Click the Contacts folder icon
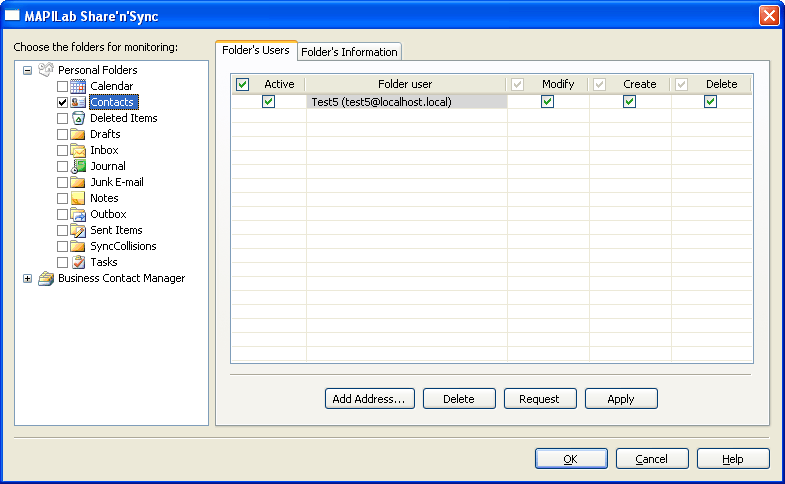785x484 pixels. [x=78, y=103]
